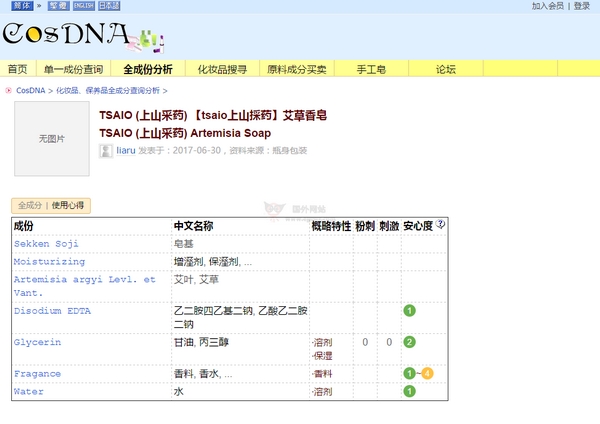
Task: Click the 加入会员 link
Action: coord(547,6)
